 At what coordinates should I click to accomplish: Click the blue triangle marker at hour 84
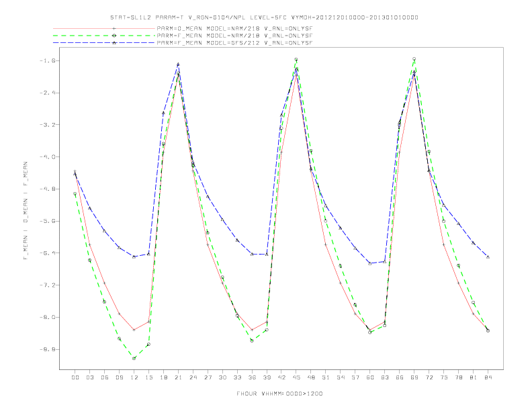[x=488, y=257]
